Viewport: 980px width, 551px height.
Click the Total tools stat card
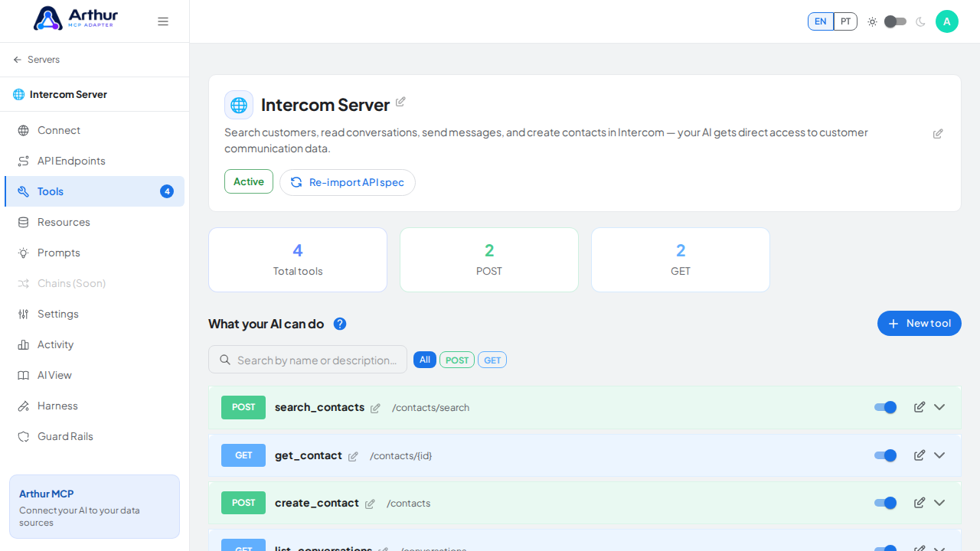coord(298,259)
